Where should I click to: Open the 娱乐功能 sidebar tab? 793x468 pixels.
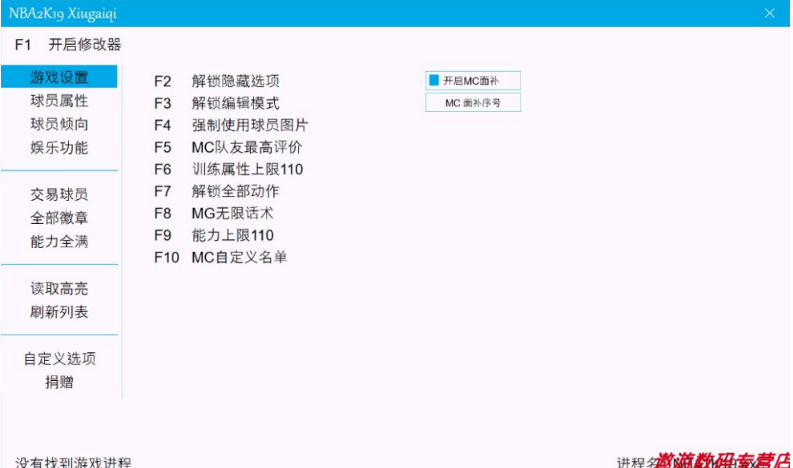59,148
